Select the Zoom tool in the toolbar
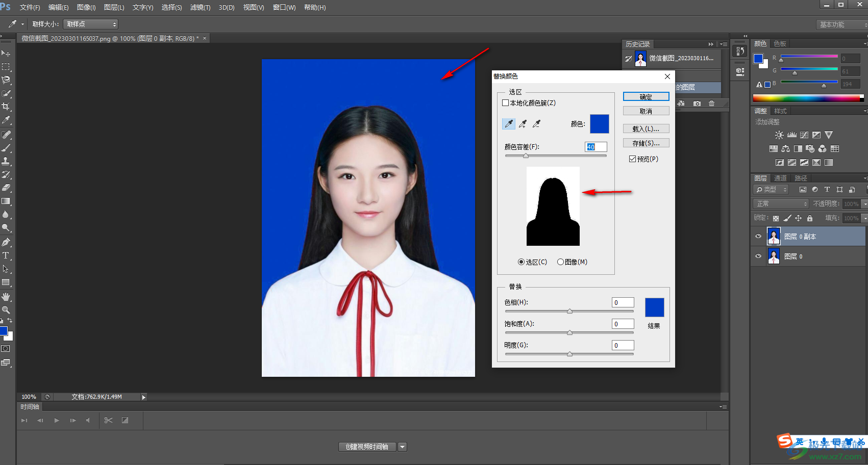868x465 pixels. click(6, 310)
